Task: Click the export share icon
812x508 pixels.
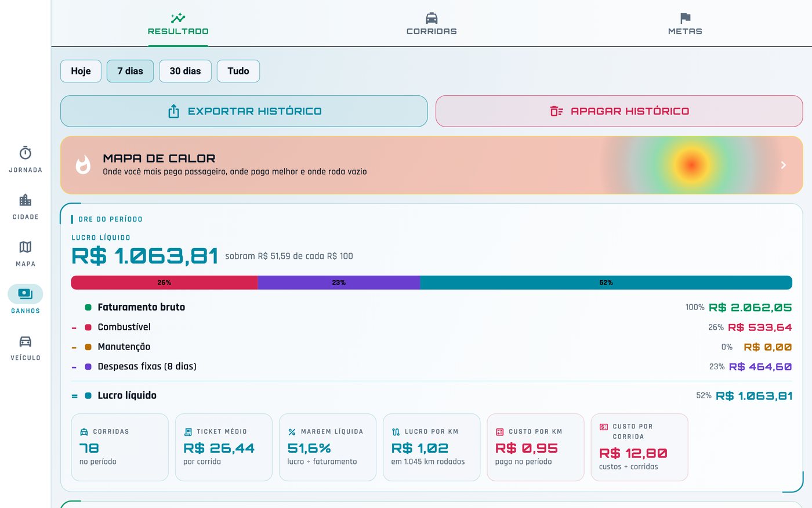Action: tap(173, 111)
